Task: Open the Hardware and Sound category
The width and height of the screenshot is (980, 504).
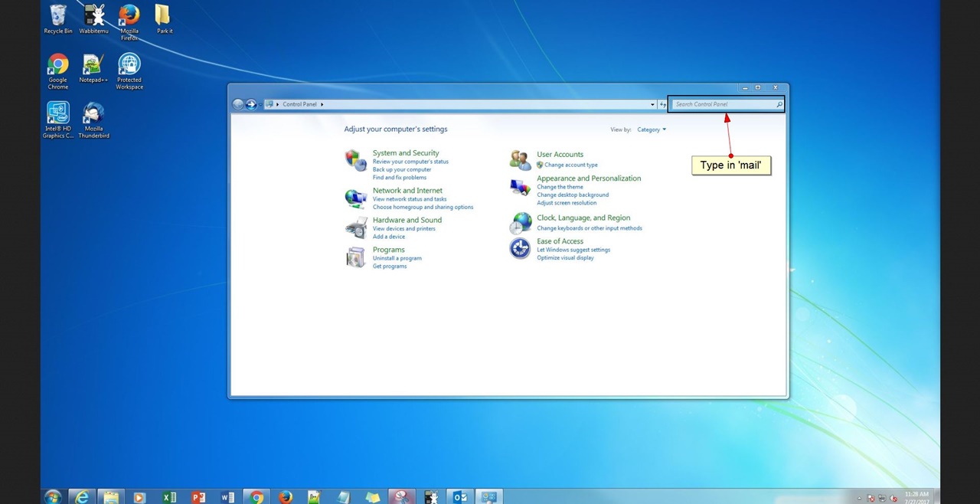Action: point(407,220)
